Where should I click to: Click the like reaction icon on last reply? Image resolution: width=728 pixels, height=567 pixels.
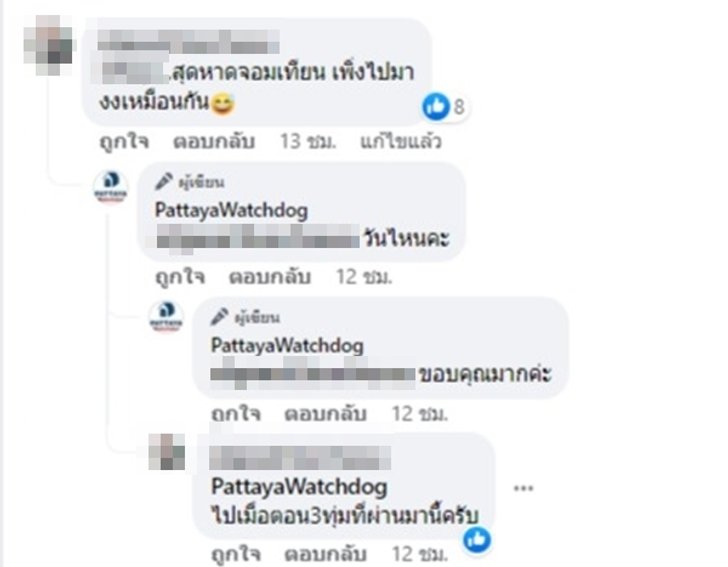click(477, 540)
